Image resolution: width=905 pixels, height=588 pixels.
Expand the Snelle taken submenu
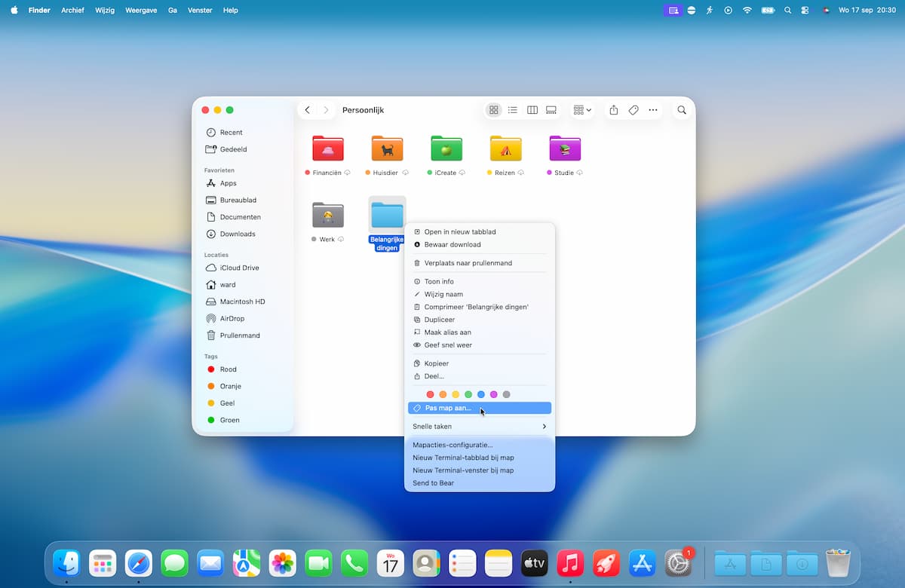click(479, 427)
